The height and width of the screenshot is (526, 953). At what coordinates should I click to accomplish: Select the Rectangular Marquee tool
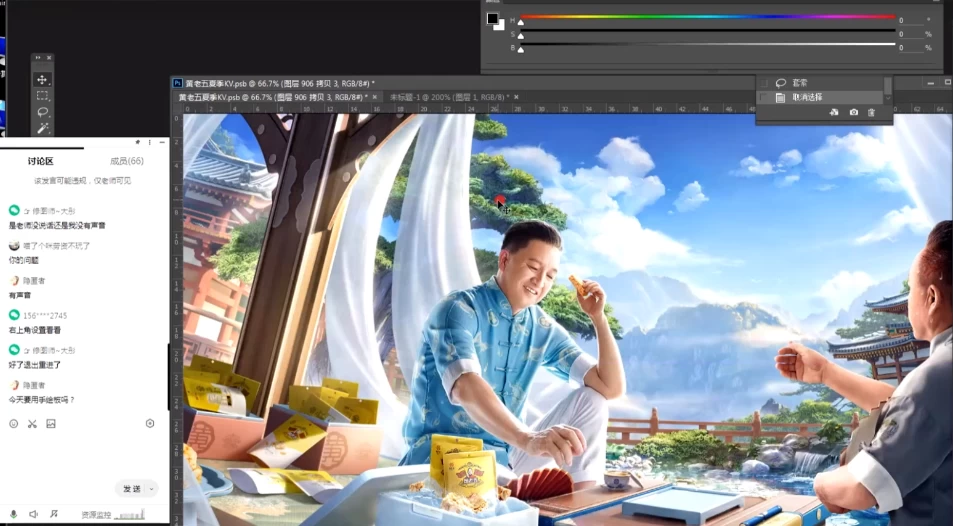tap(42, 96)
